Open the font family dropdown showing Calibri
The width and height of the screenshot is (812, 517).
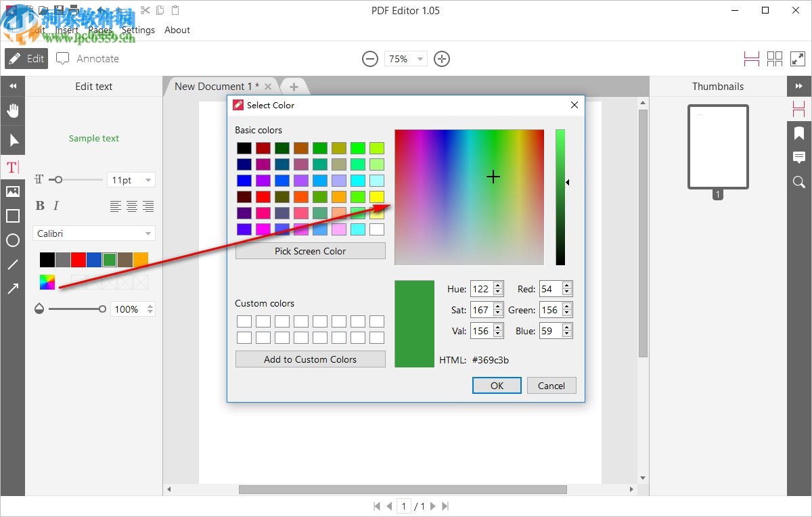coord(93,233)
